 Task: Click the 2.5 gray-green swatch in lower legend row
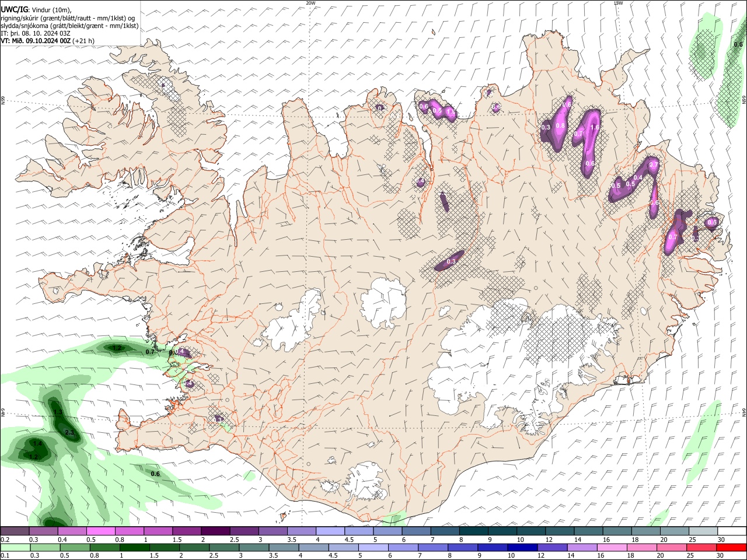point(225,547)
